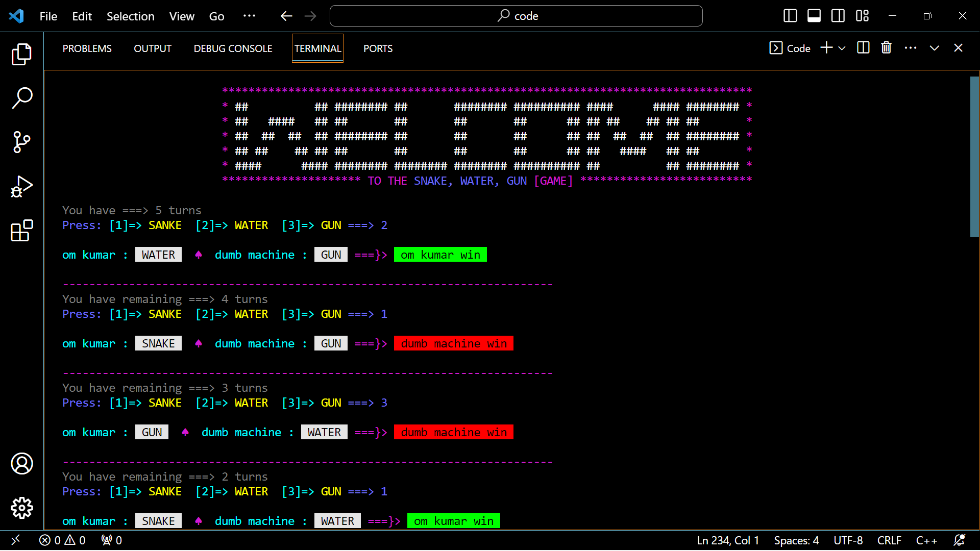Open Run and Debug view
Image resolution: width=980 pixels, height=551 pixels.
21,186
